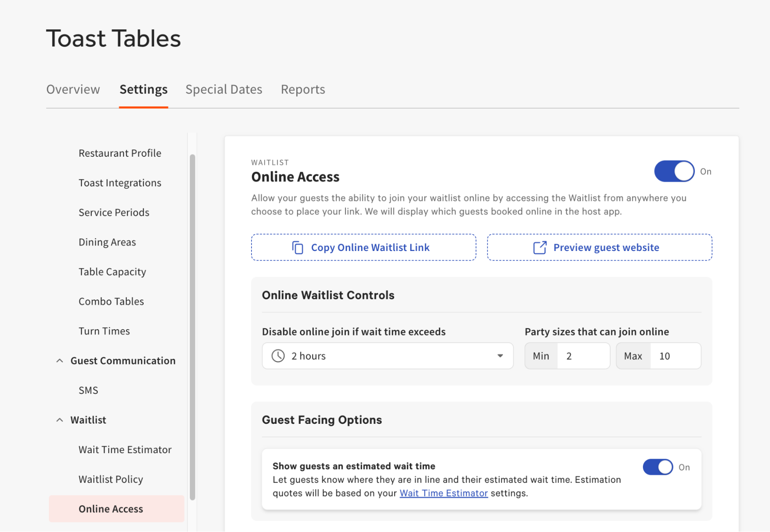Select SMS under Guest Communication
770x532 pixels.
coord(89,390)
